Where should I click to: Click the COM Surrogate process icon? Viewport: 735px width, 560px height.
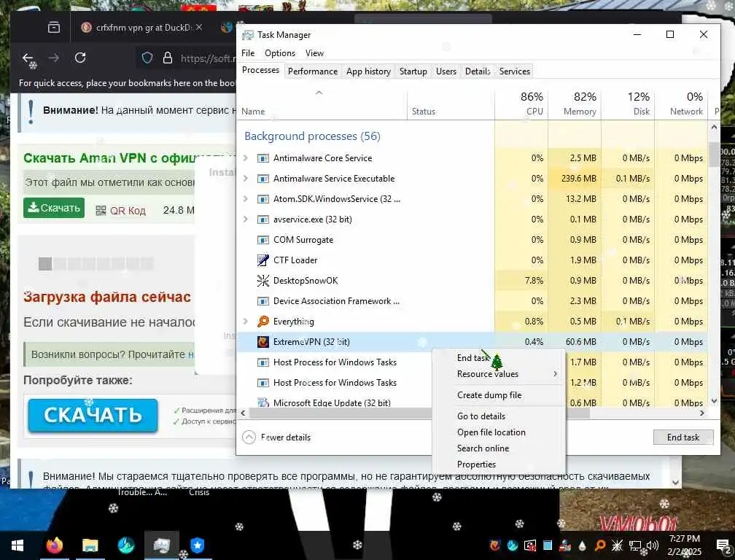[263, 239]
